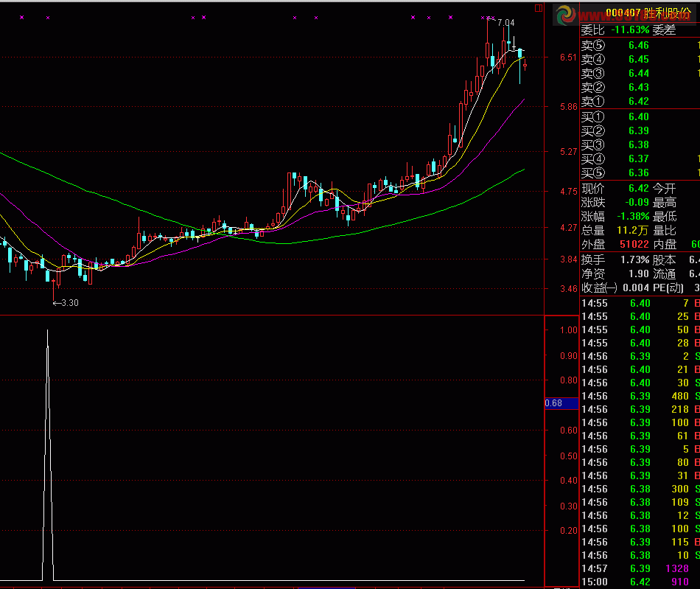
Task: Click the 6.51 price axis label
Action: click(x=569, y=57)
